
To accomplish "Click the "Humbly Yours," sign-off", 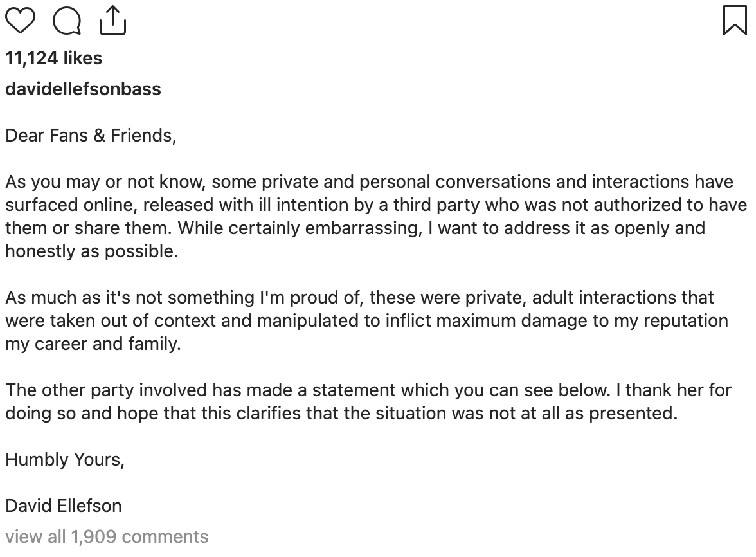I will (x=65, y=460).
